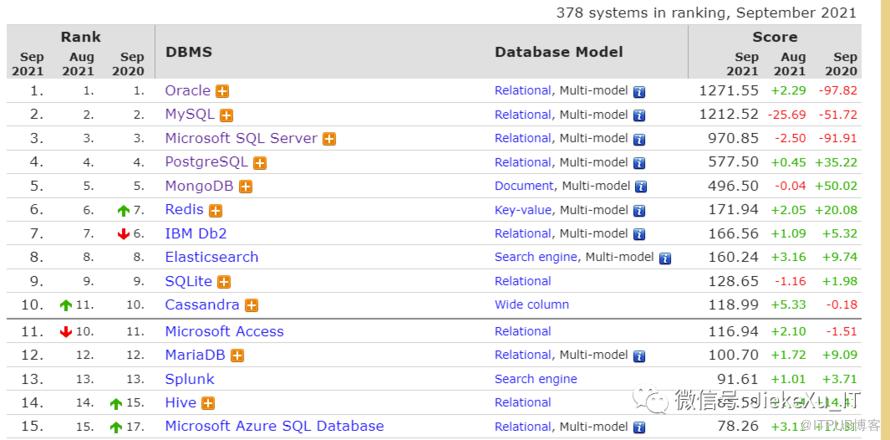Open Microsoft Azure SQL Database link
Screen dimensions: 890x440
[274, 426]
